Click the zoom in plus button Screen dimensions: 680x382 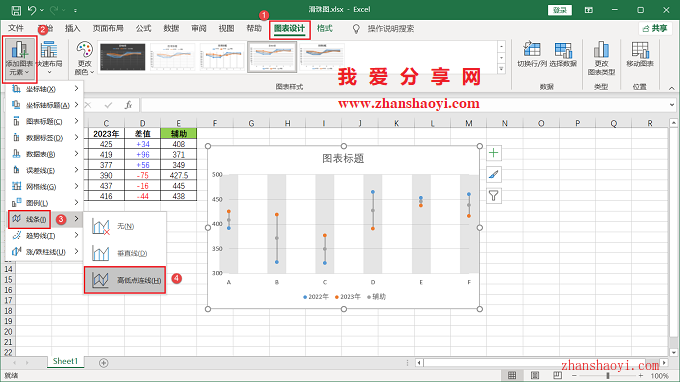click(641, 375)
